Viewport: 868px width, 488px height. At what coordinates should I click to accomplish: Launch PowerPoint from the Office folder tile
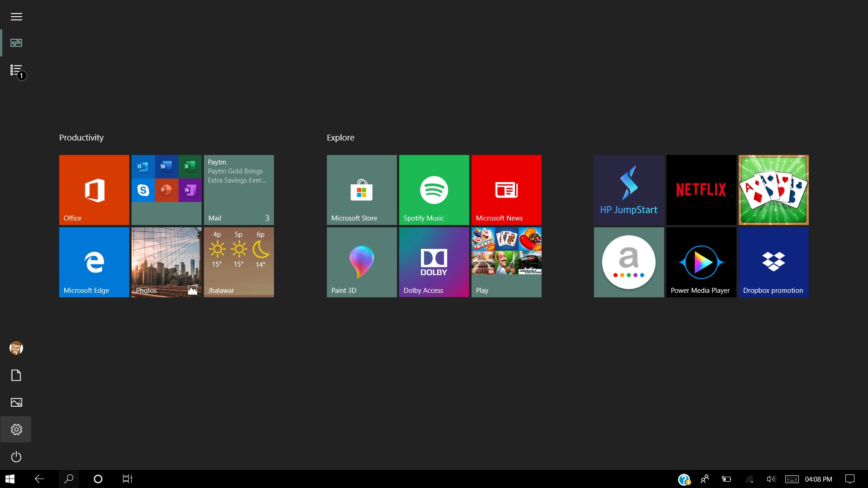tap(166, 190)
